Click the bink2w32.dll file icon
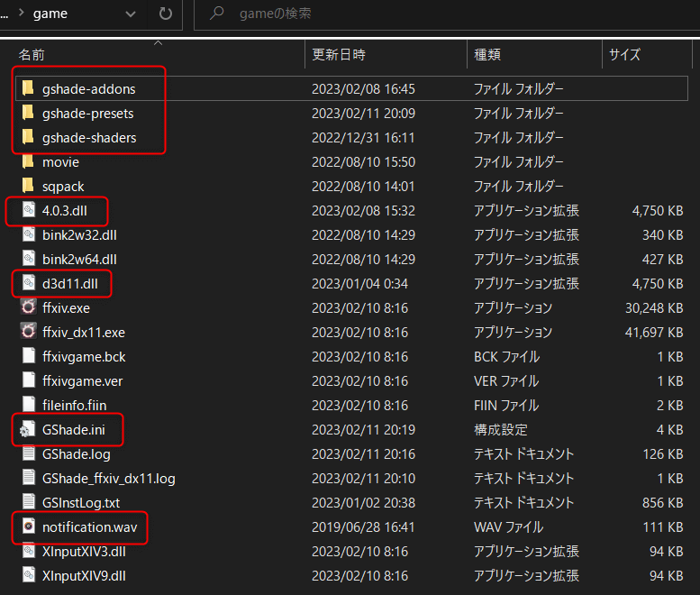700x595 pixels. [29, 234]
